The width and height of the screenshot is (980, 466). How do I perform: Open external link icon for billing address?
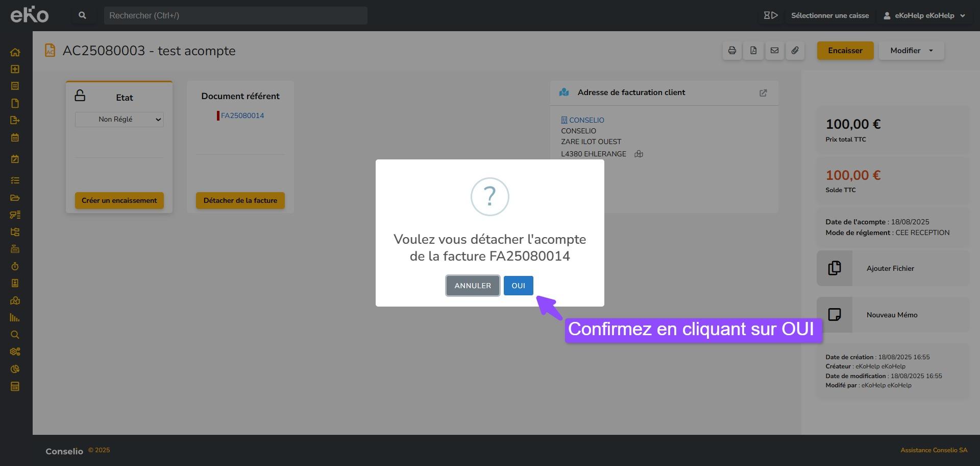pyautogui.click(x=763, y=93)
